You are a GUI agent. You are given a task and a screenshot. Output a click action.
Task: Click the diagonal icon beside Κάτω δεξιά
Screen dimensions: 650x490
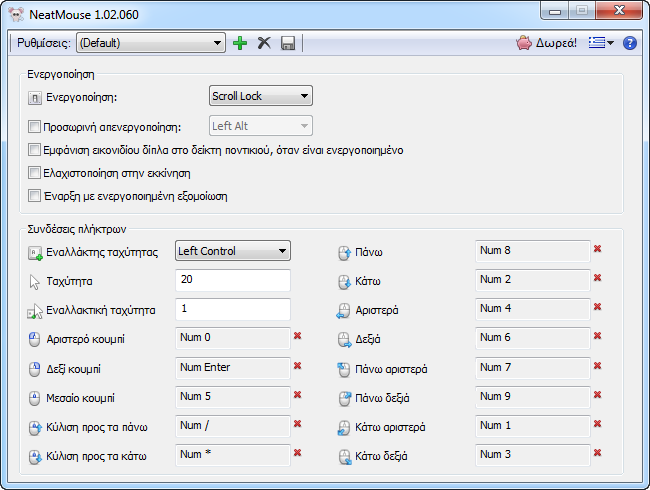(344, 457)
